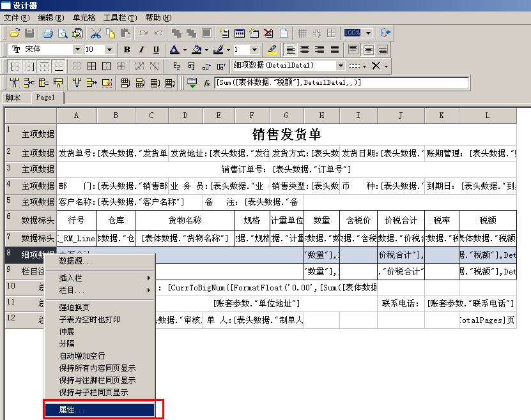The image size is (531, 420).
Task: Click the redo arrow icon
Action: pyautogui.click(x=144, y=33)
